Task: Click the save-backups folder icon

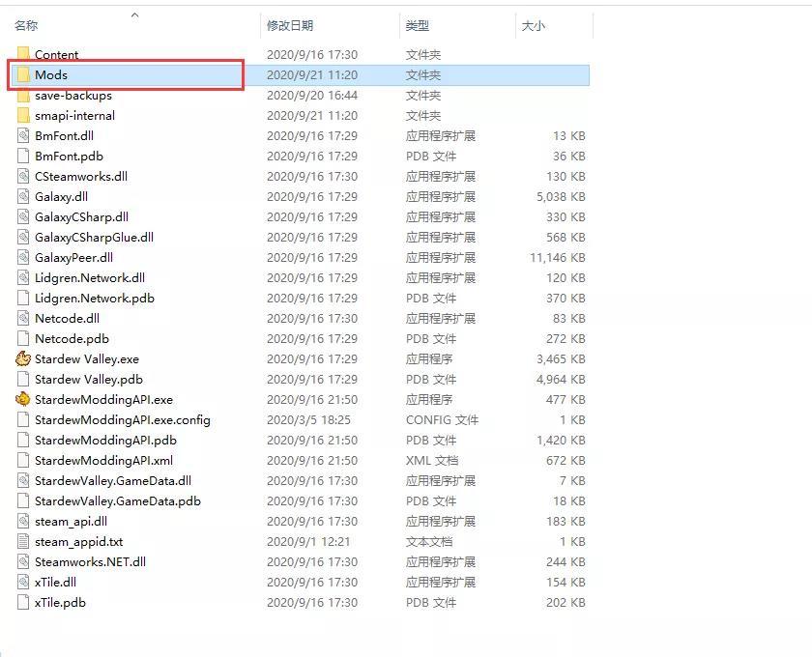Action: point(23,96)
